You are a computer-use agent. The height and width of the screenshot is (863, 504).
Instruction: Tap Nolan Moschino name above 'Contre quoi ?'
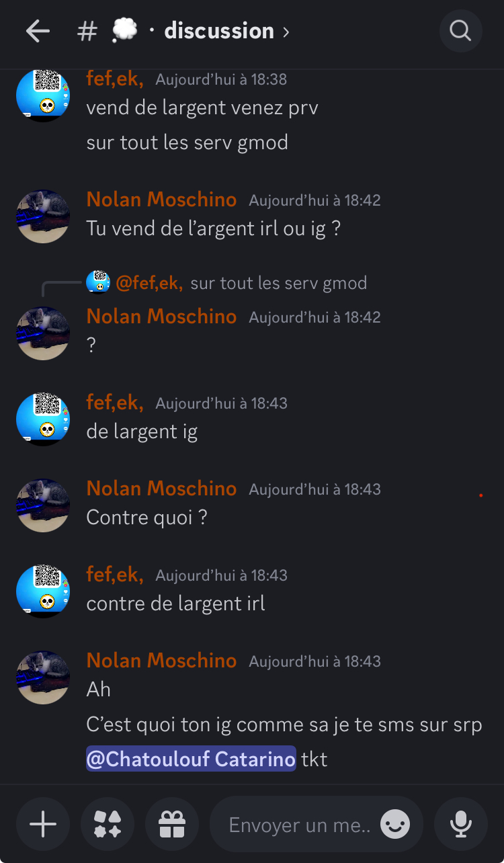[x=161, y=489]
